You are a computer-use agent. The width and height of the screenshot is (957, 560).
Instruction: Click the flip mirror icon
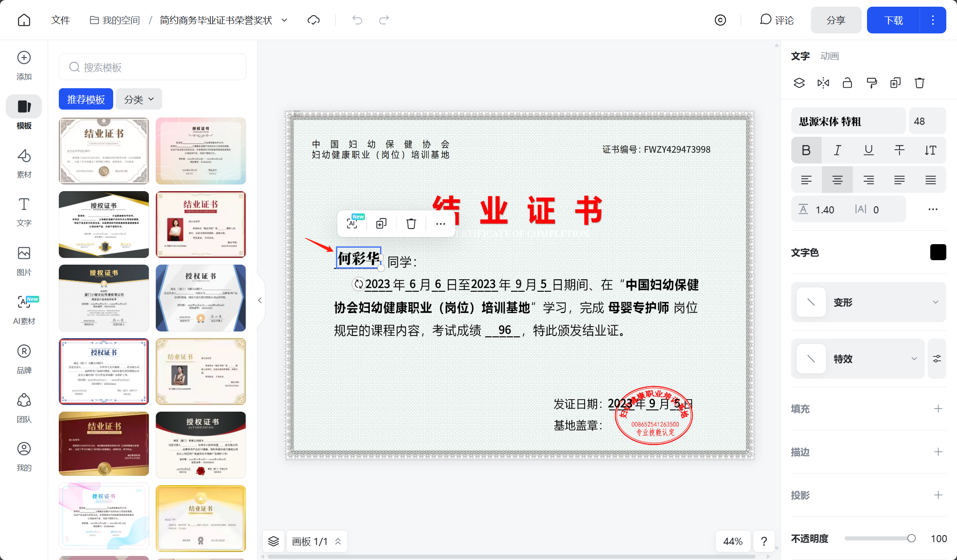(823, 83)
